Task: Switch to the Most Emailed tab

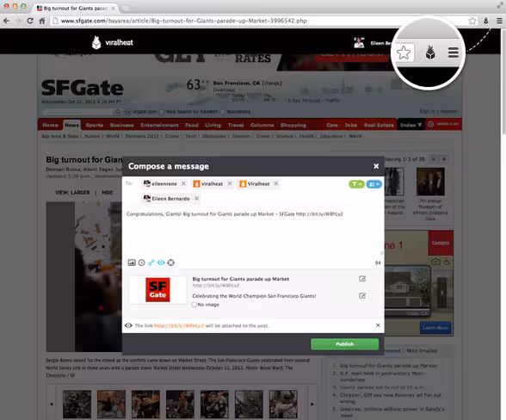Action: click(422, 350)
